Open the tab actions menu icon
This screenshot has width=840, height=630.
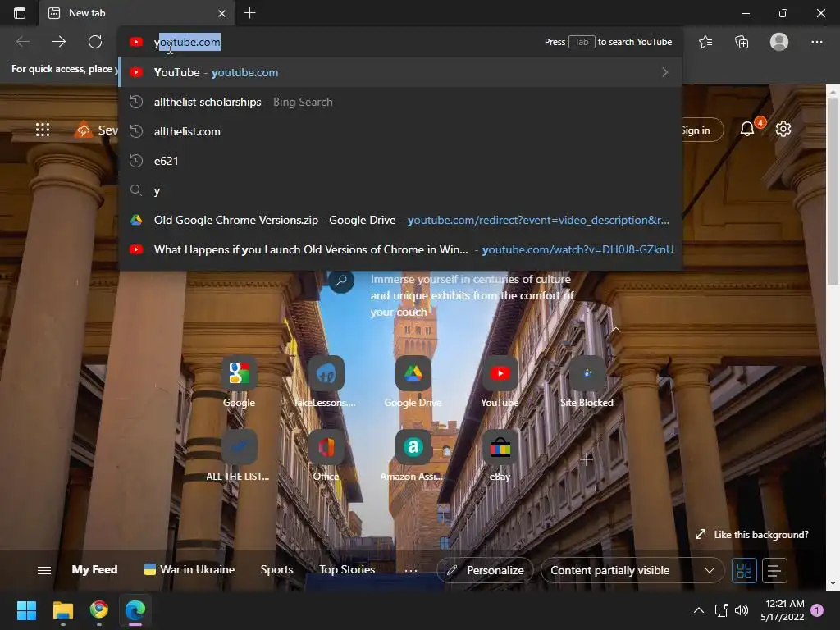(x=20, y=13)
